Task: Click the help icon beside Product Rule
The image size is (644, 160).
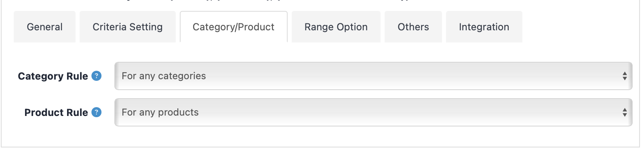Action: (x=97, y=112)
